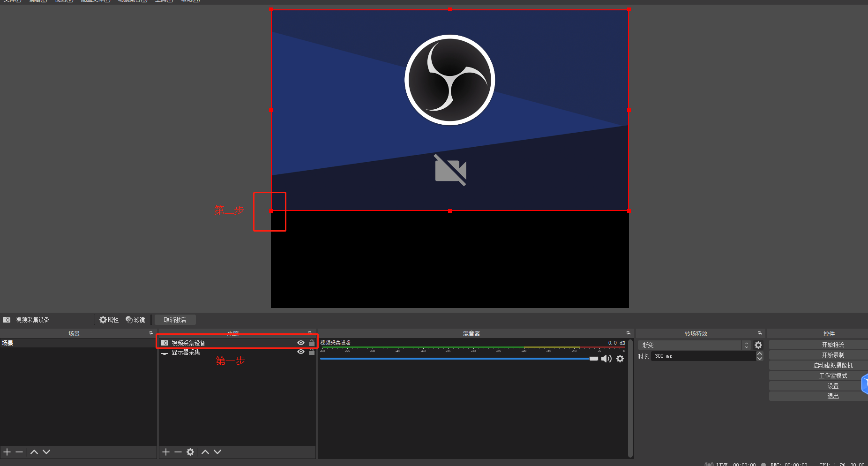868x466 pixels.
Task: Open 属性 properties in the source toolbar
Action: pyautogui.click(x=109, y=320)
